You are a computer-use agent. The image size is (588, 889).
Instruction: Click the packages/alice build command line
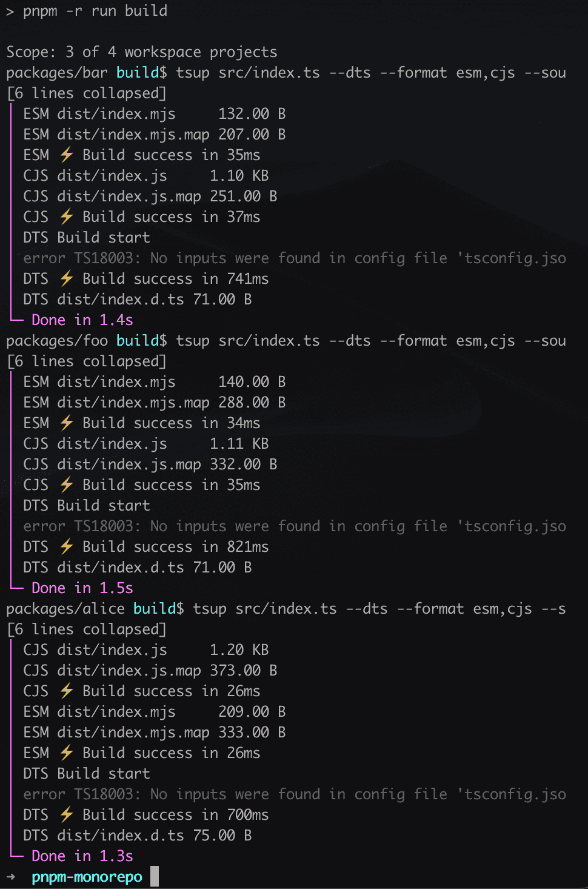pos(286,609)
